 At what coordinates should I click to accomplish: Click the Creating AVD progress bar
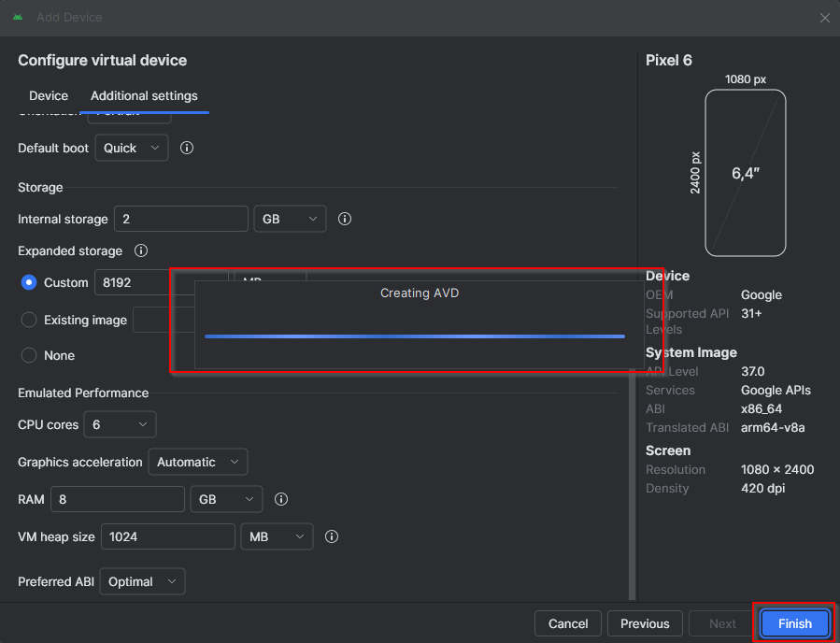pos(415,336)
